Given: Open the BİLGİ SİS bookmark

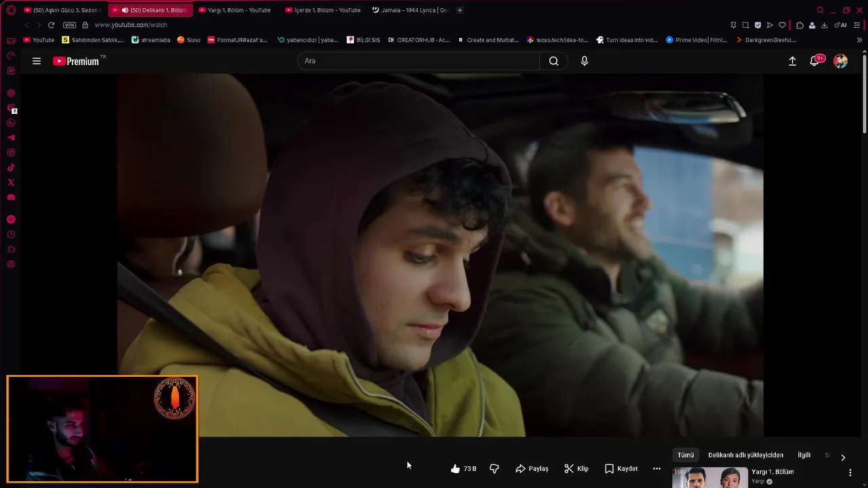Looking at the screenshot, I should click(363, 40).
